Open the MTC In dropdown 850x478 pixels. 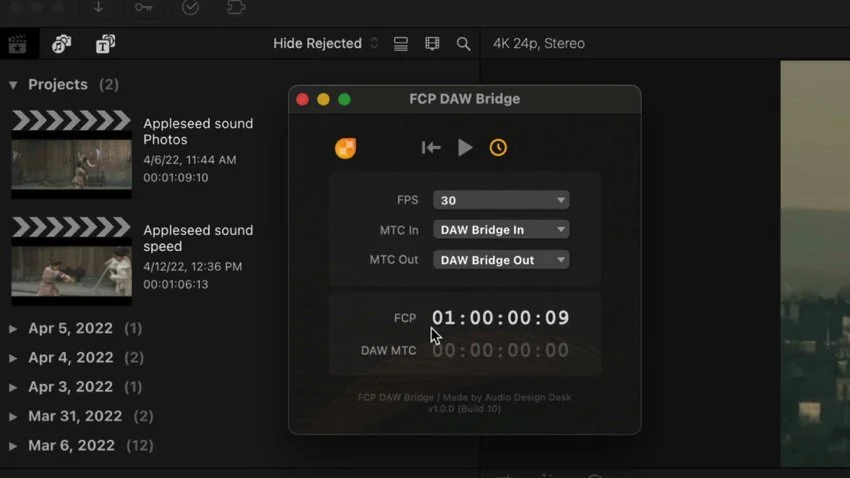pos(501,230)
